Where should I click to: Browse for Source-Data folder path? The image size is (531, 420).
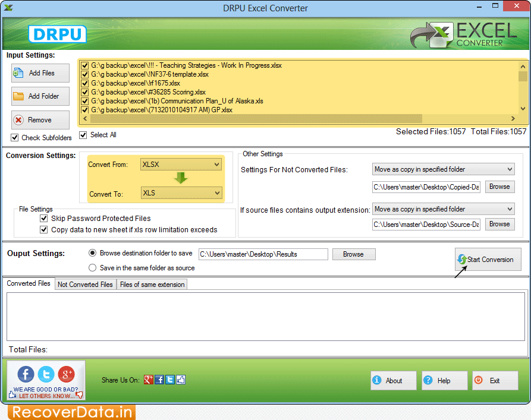click(500, 224)
